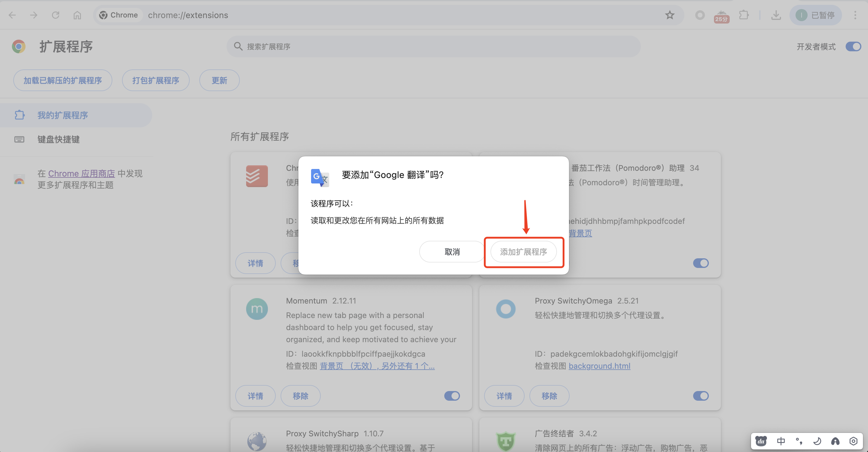Click 移除 for Proxy SwitchyOmega
The height and width of the screenshot is (452, 868).
click(549, 396)
